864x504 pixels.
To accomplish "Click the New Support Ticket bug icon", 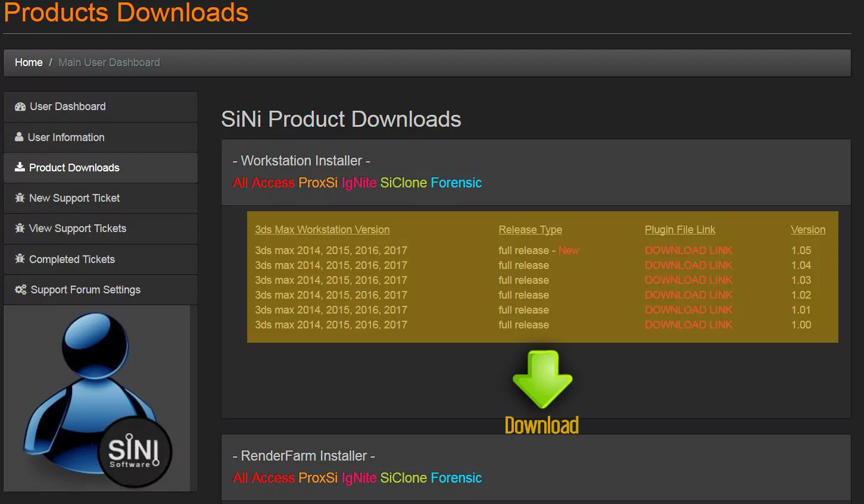I will (20, 198).
